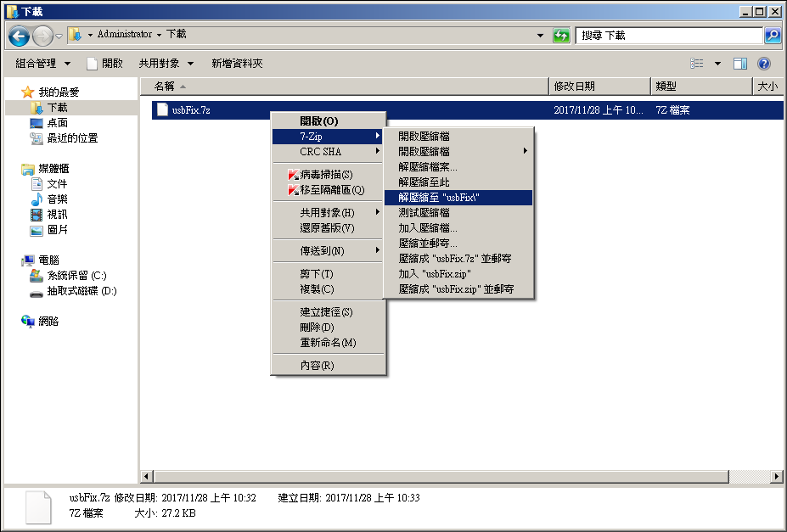This screenshot has height=532, width=787.
Task: Open the help question mark icon
Action: (763, 64)
